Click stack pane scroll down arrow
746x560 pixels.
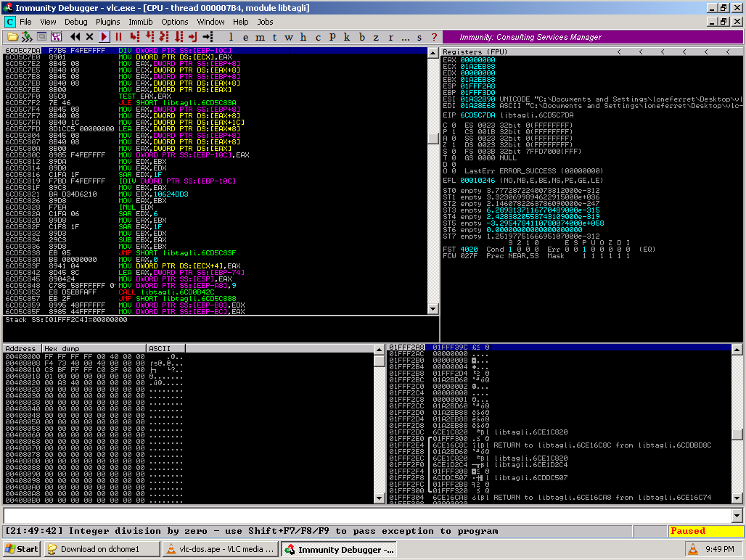tap(737, 498)
